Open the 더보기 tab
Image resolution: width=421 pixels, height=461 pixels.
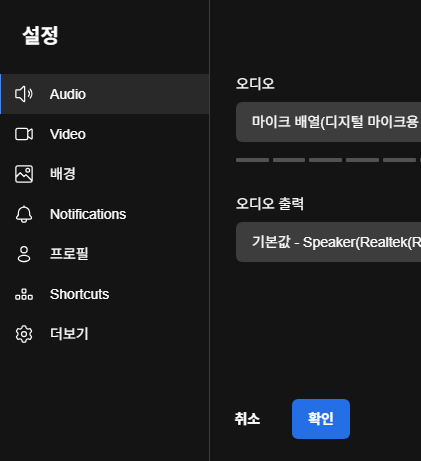coord(105,334)
